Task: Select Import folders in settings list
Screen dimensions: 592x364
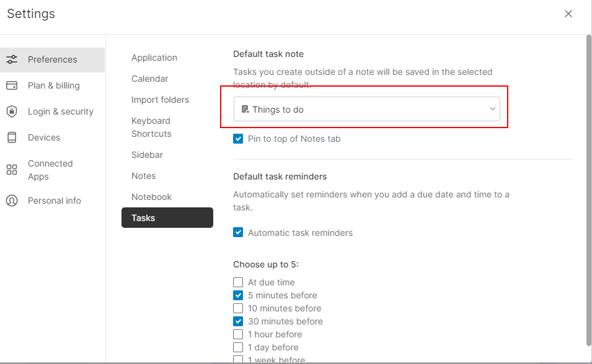Action: click(160, 100)
